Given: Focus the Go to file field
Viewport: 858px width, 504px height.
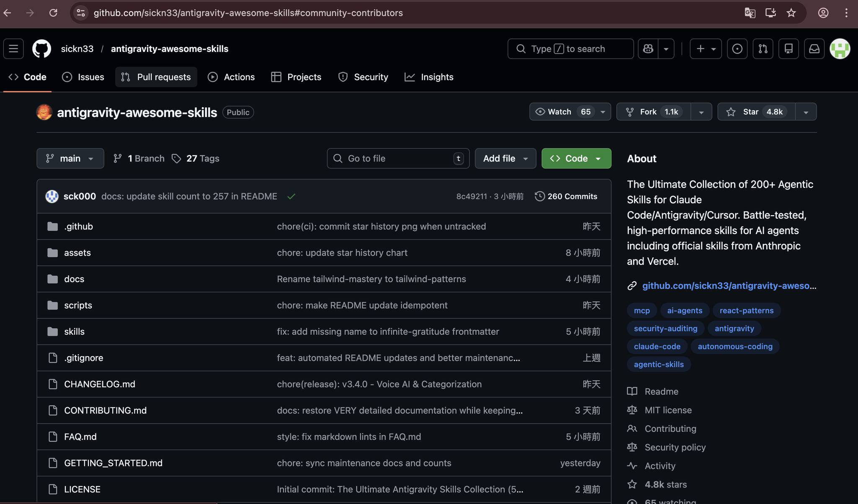Looking at the screenshot, I should 398,158.
